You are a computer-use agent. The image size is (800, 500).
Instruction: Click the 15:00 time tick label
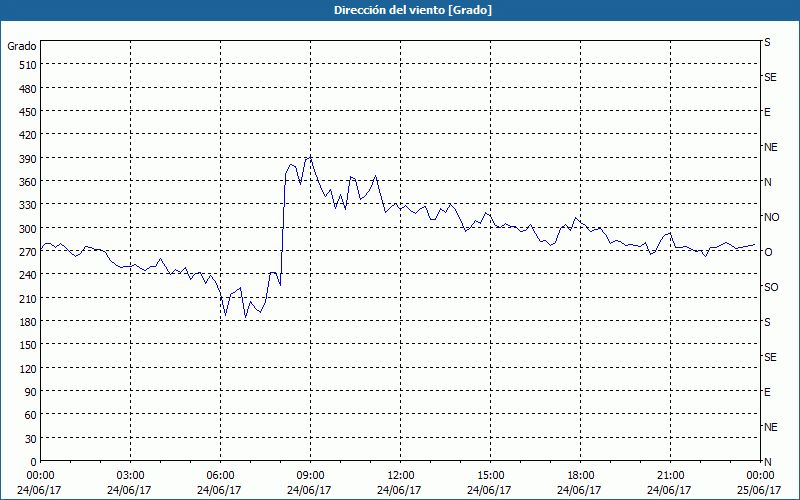point(490,476)
